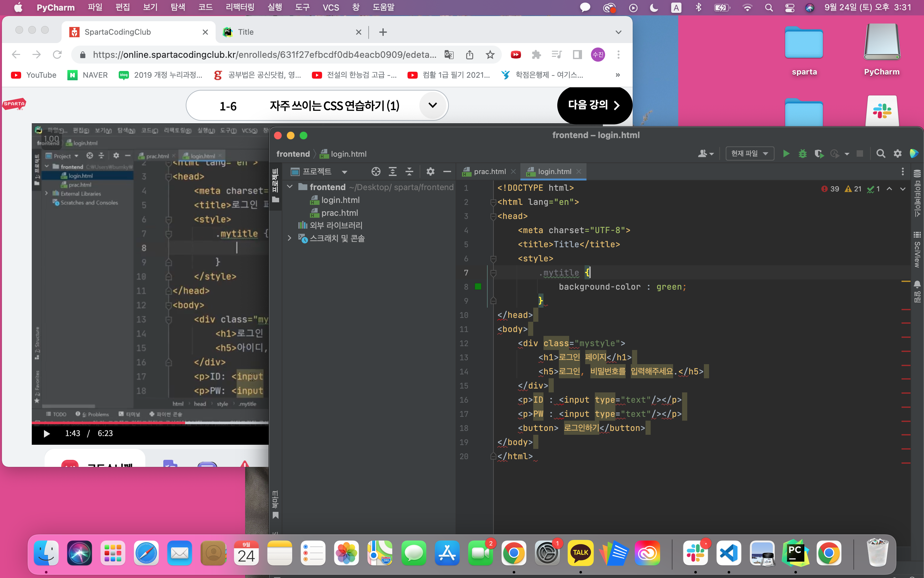
Task: Open the 현재 파일 run configuration dropdown
Action: (x=749, y=154)
